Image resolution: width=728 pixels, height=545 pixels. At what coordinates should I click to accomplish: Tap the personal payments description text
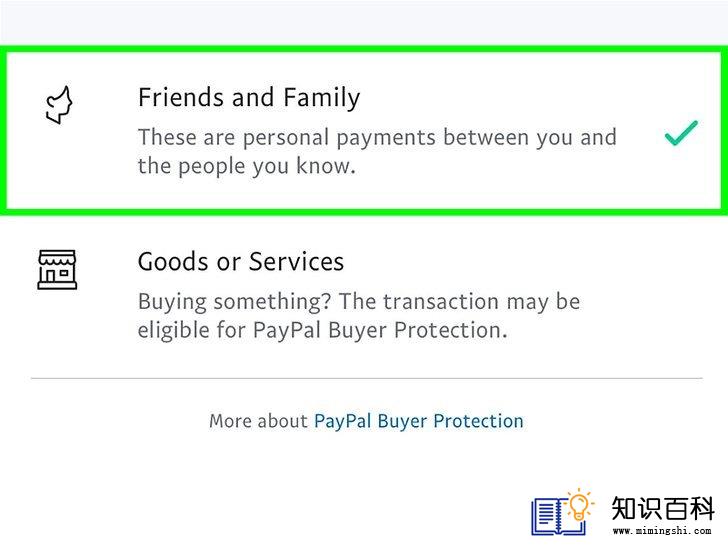click(x=377, y=151)
